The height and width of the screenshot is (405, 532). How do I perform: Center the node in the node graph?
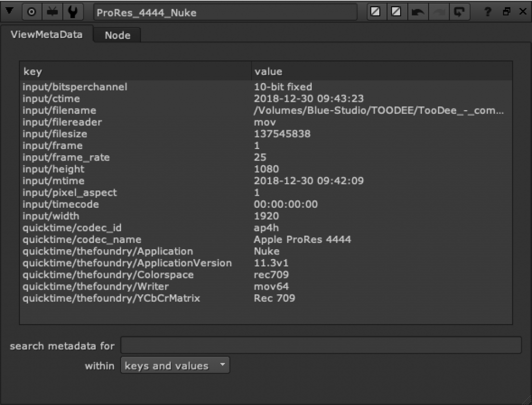tap(32, 12)
